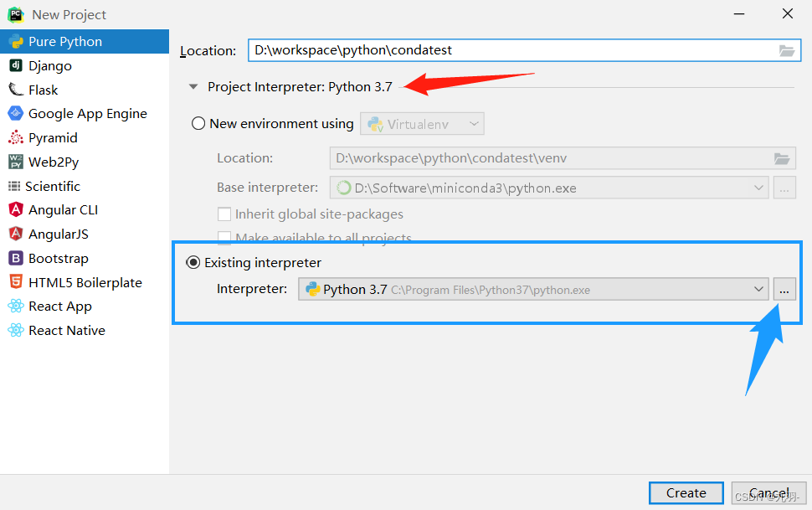Click the Cancel button

[x=769, y=493]
